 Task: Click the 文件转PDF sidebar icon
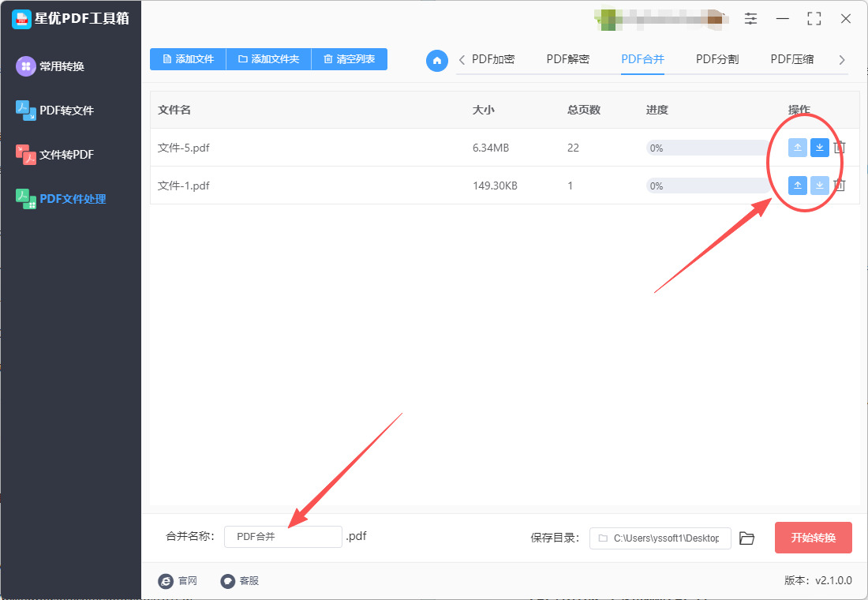25,155
